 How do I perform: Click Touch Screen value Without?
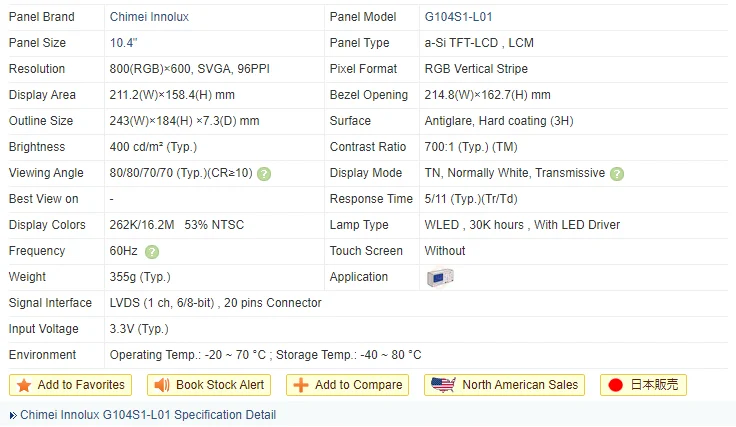(x=445, y=251)
